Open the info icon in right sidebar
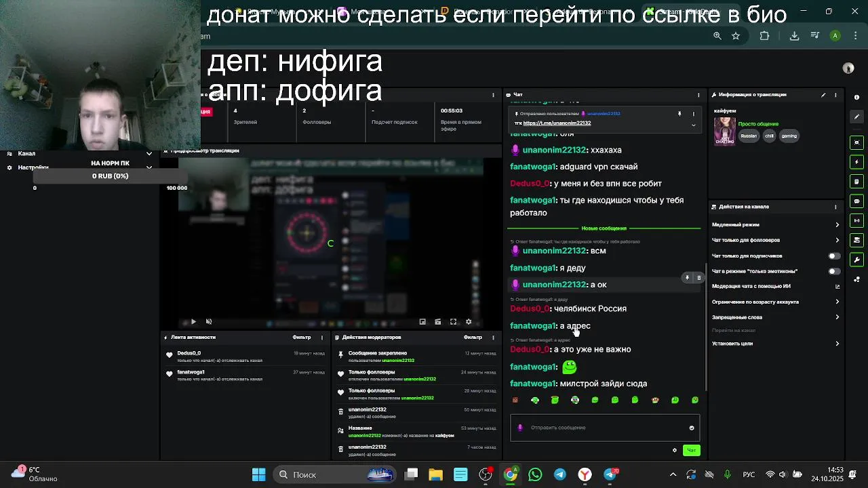 click(x=856, y=98)
